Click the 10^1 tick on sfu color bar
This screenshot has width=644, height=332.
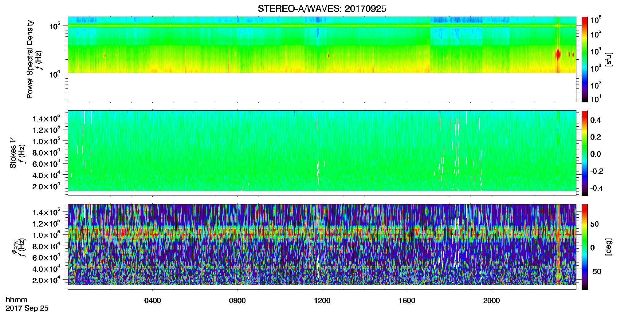(596, 99)
